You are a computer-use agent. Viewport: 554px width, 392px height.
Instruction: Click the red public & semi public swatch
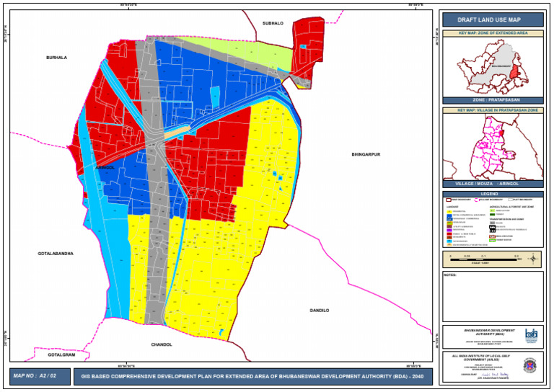[x=449, y=234]
